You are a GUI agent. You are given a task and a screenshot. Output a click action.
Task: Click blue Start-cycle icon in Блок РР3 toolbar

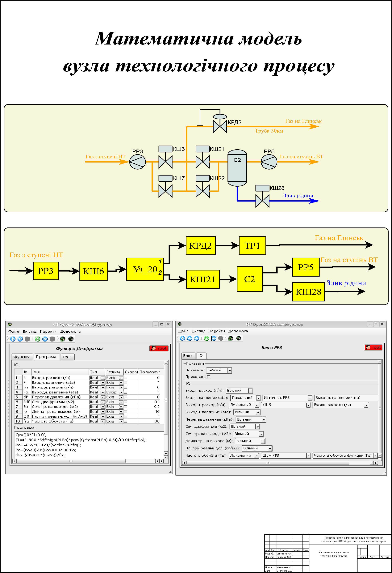(214, 338)
